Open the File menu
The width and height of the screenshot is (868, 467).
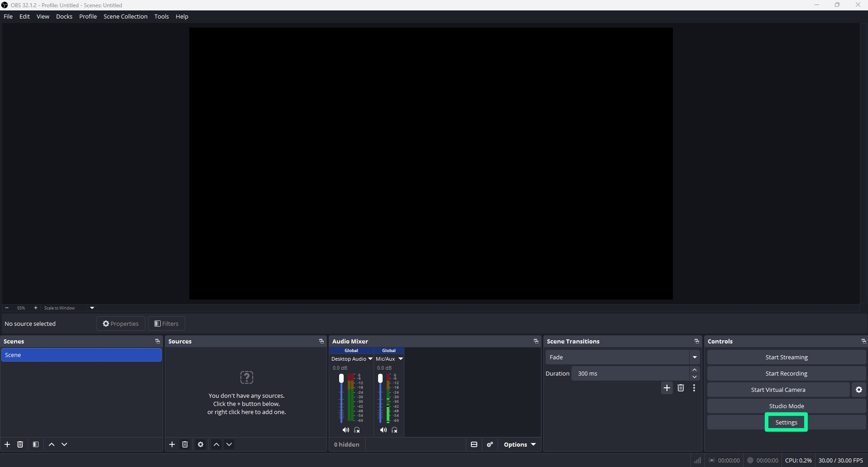(8, 16)
